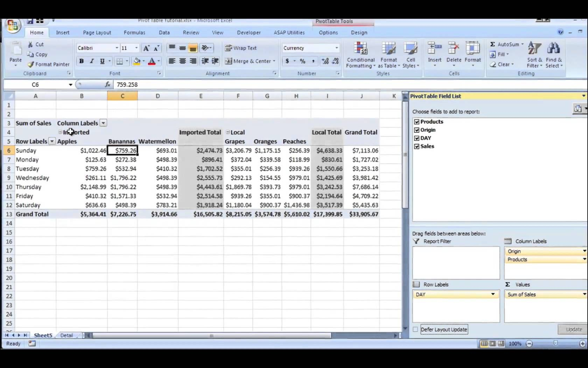The height and width of the screenshot is (368, 588).
Task: Select the Format Painter tool
Action: click(48, 64)
